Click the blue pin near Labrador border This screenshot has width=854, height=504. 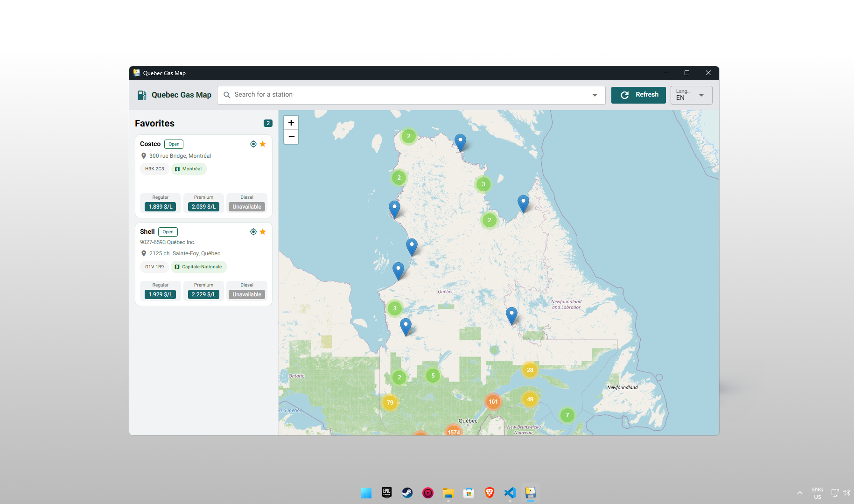point(523,204)
